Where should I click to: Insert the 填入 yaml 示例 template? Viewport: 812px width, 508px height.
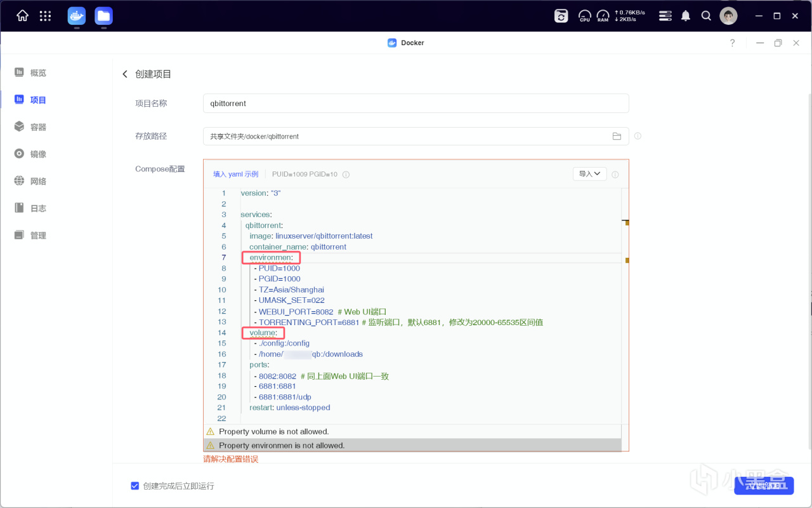(236, 174)
